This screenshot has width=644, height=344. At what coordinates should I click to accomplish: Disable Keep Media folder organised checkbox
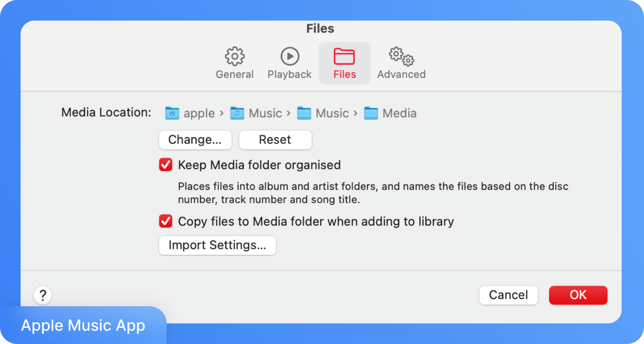(166, 165)
